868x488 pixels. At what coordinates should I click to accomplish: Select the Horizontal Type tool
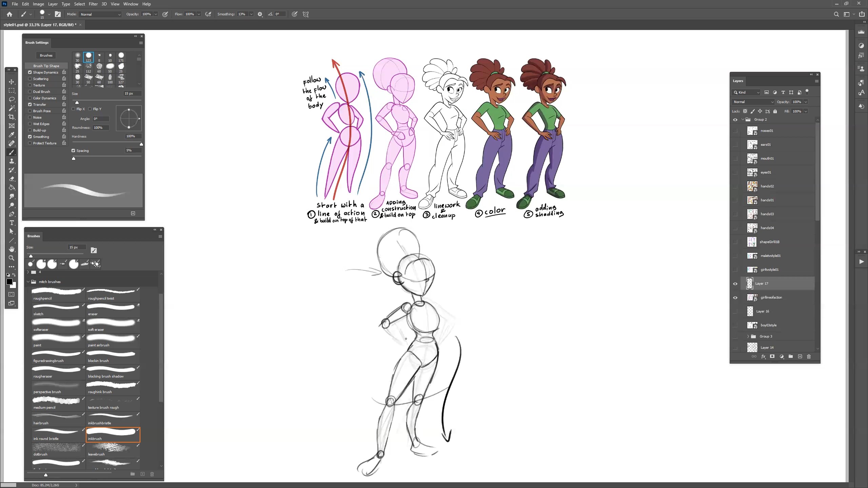click(12, 223)
